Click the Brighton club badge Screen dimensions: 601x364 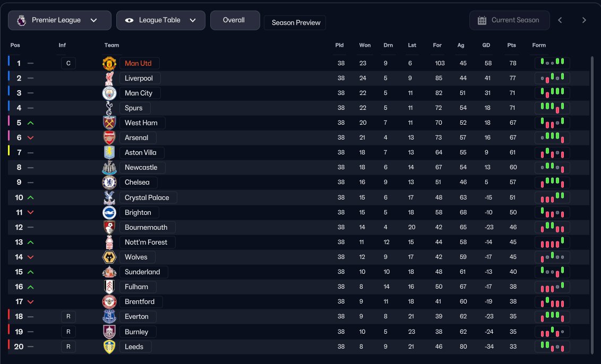109,213
